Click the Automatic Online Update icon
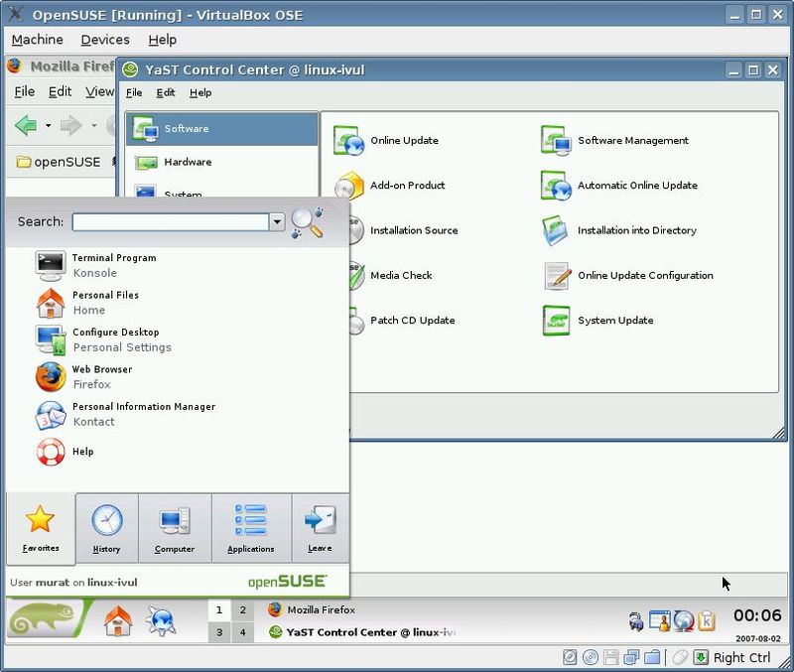The width and height of the screenshot is (794, 672). [555, 186]
